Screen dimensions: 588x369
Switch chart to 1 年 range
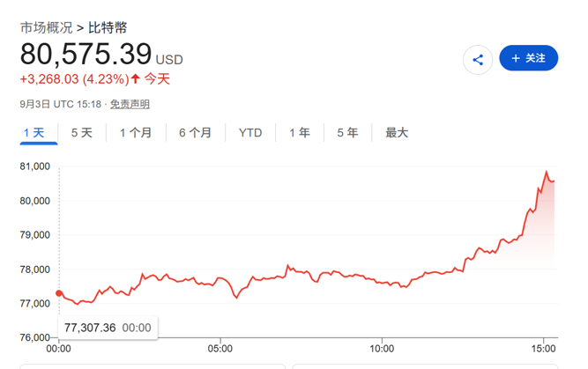tap(300, 133)
